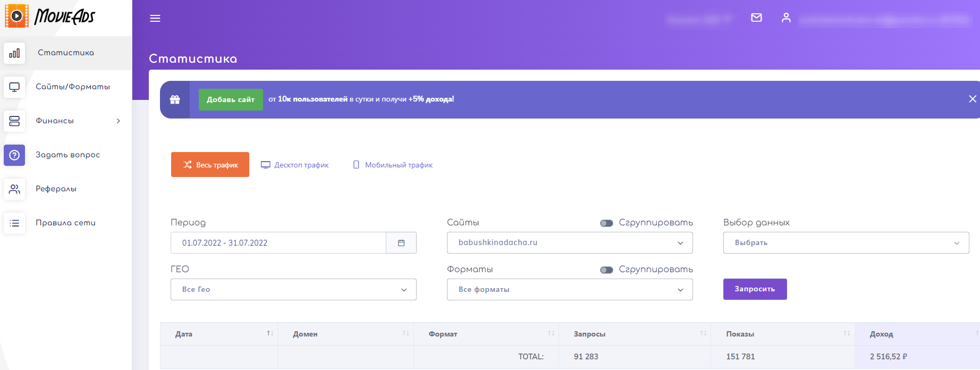Toggle Сгруппировать switch for Сайты
980x370 pixels.
[x=606, y=223]
